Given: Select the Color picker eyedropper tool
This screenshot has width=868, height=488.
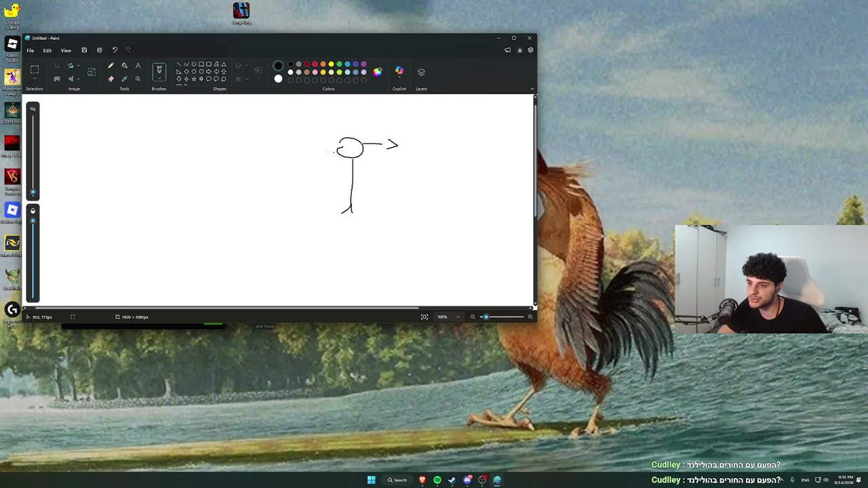Looking at the screenshot, I should [x=124, y=79].
